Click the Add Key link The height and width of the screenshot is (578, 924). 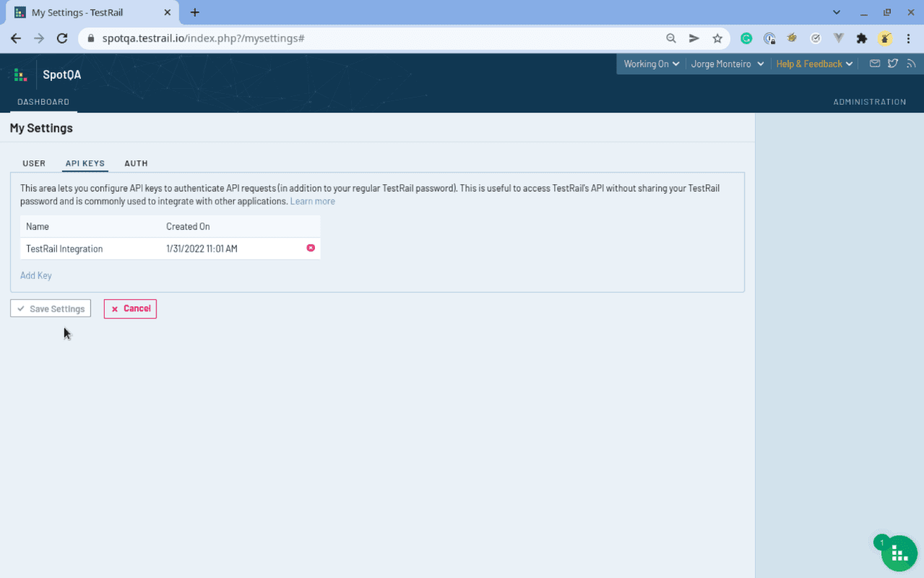(36, 275)
